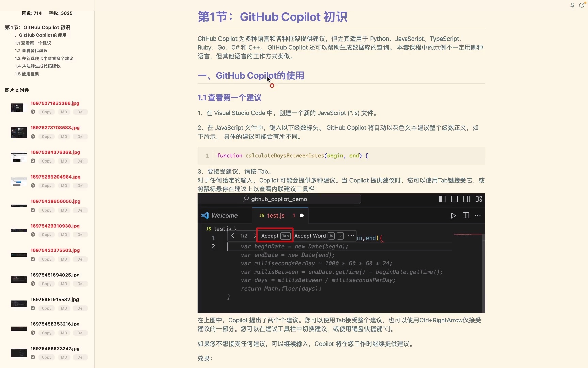Click the next-suggestion arrow in the Copilot toolbar
This screenshot has width=588, height=368.
pyautogui.click(x=255, y=235)
